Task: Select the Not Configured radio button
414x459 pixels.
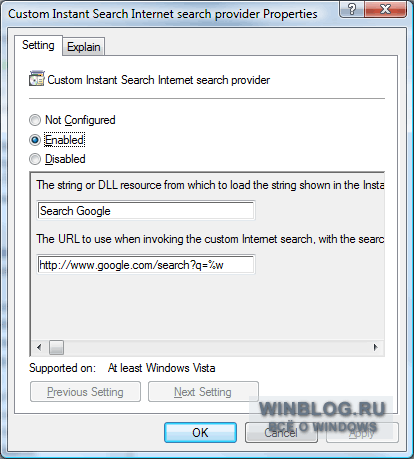Action: pos(35,120)
